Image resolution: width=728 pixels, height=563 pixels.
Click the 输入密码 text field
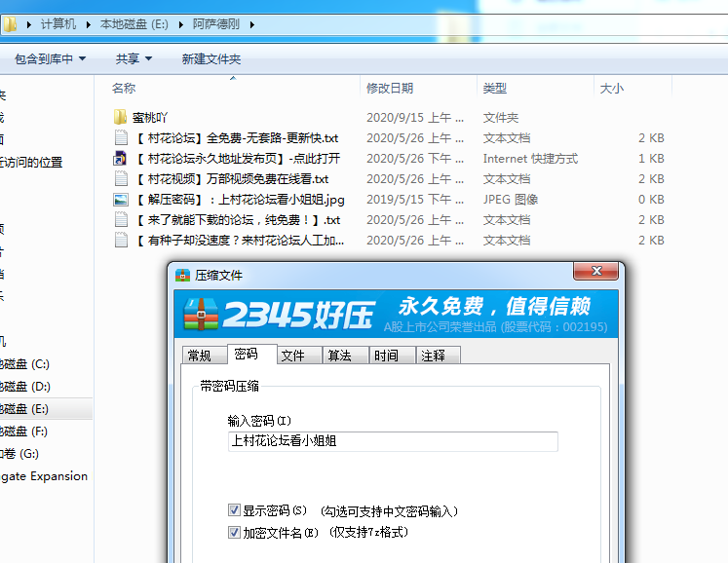click(x=393, y=441)
